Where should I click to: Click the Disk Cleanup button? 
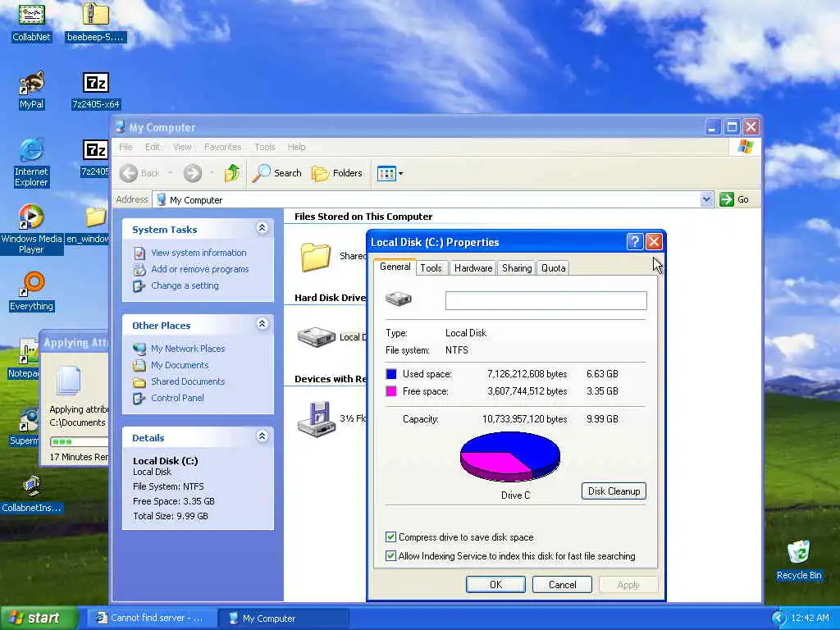pos(614,491)
